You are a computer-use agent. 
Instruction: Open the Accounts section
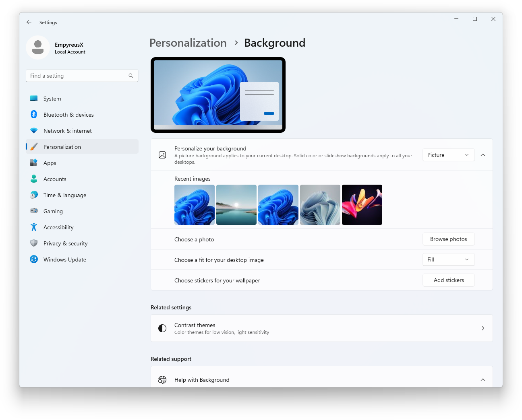tap(82, 179)
